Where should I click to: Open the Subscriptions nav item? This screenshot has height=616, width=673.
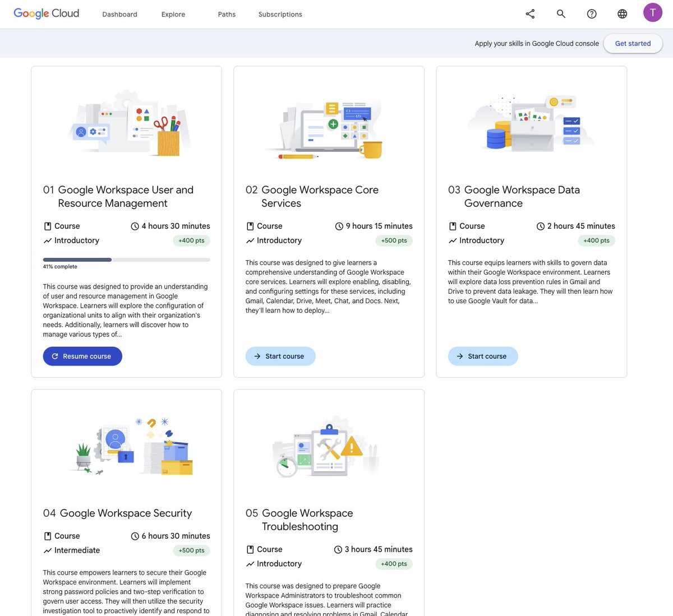click(x=280, y=15)
